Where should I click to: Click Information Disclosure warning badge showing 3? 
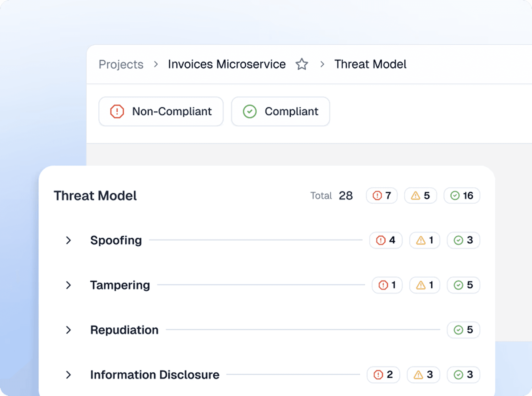423,375
